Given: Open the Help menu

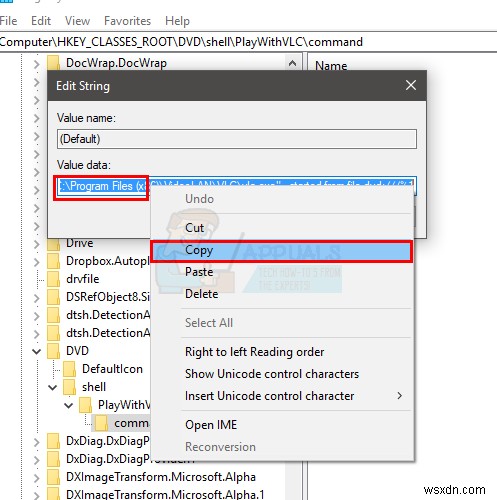Looking at the screenshot, I should [177, 21].
